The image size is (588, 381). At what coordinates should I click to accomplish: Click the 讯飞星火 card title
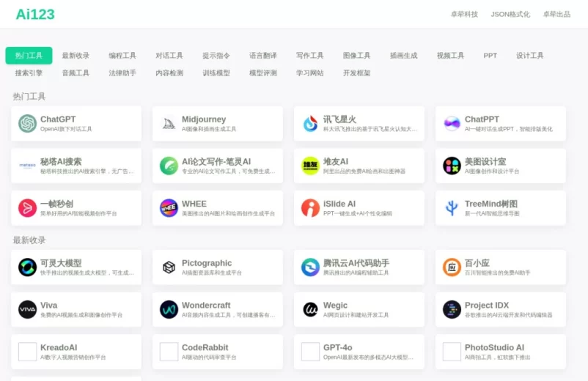[339, 119]
